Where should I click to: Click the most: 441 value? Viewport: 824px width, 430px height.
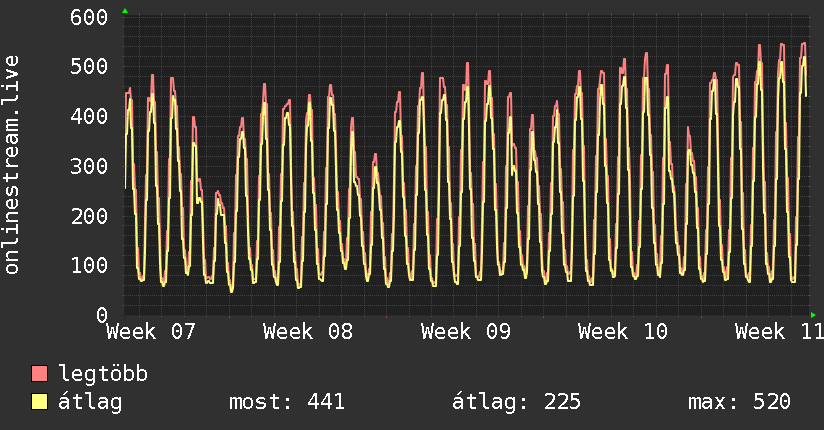(x=287, y=402)
